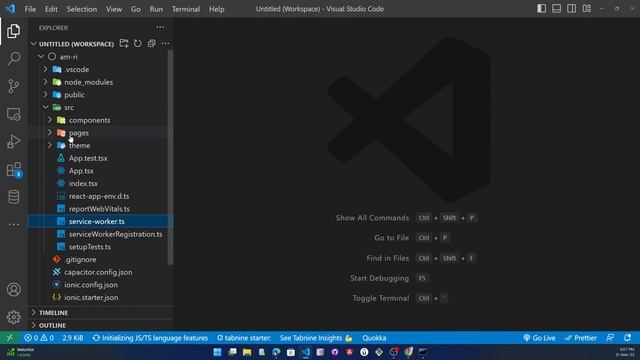Open react-app-env.d.ts file
Viewport: 640px width, 360px height.
[x=99, y=196]
